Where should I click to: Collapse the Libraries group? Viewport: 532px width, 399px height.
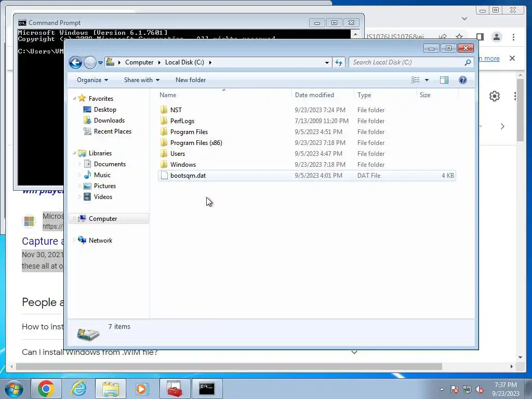click(74, 153)
